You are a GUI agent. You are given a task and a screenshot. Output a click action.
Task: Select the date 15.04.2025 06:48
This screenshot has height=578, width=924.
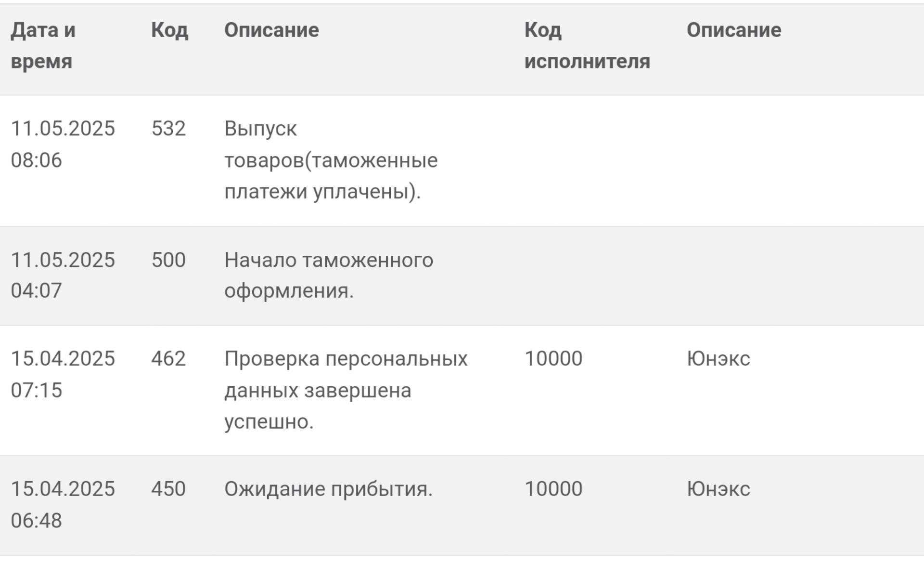[63, 504]
